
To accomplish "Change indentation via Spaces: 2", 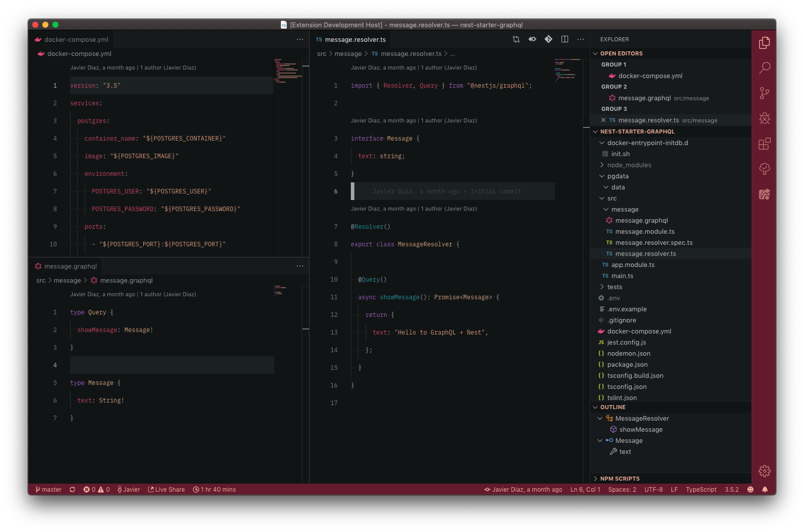I will (622, 490).
